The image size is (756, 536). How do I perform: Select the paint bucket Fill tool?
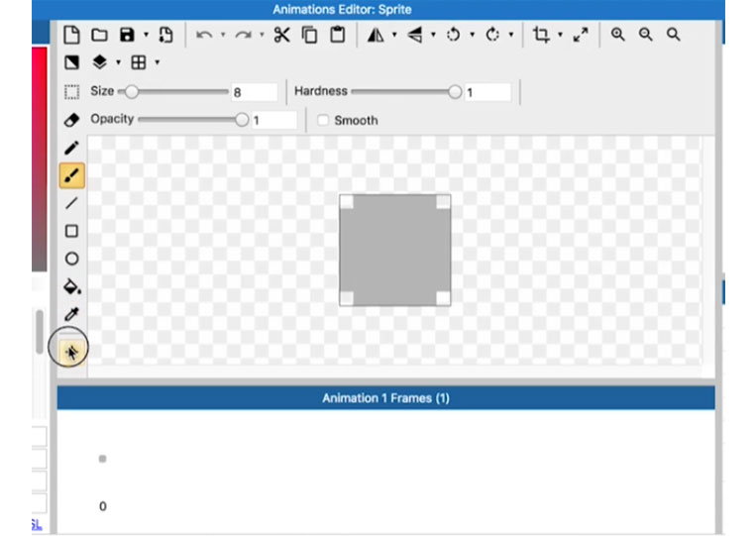click(72, 286)
